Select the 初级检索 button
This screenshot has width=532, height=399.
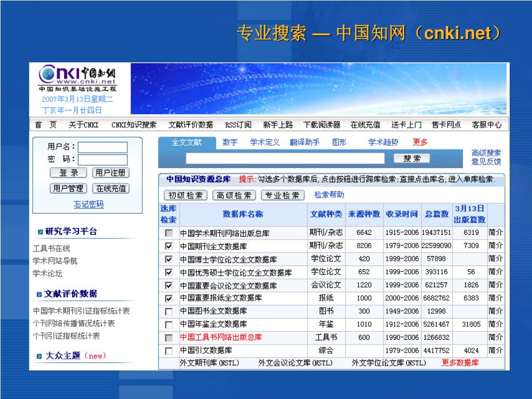pos(185,195)
